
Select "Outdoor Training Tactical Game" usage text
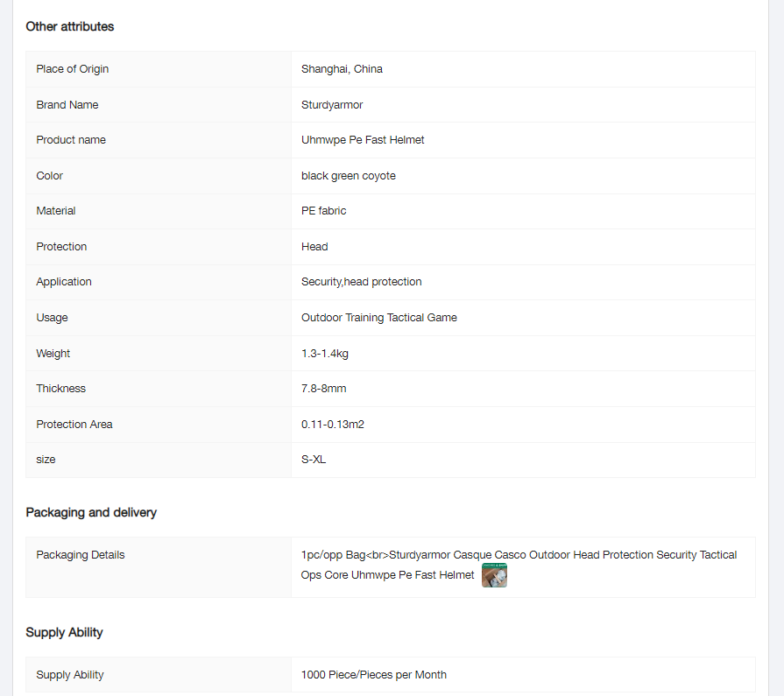pos(379,318)
